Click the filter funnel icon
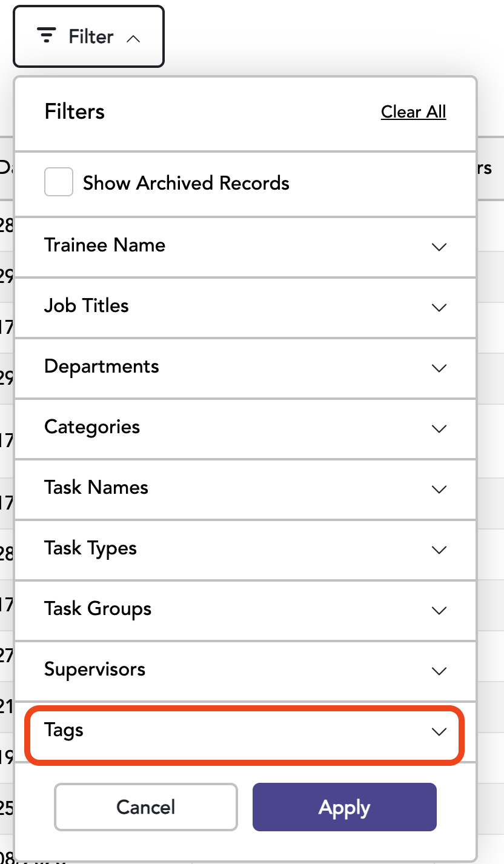This screenshot has height=864, width=504. pyautogui.click(x=47, y=36)
